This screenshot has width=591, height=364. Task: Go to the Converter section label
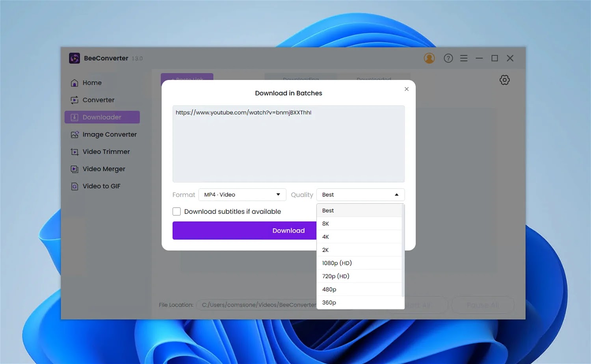(x=98, y=100)
